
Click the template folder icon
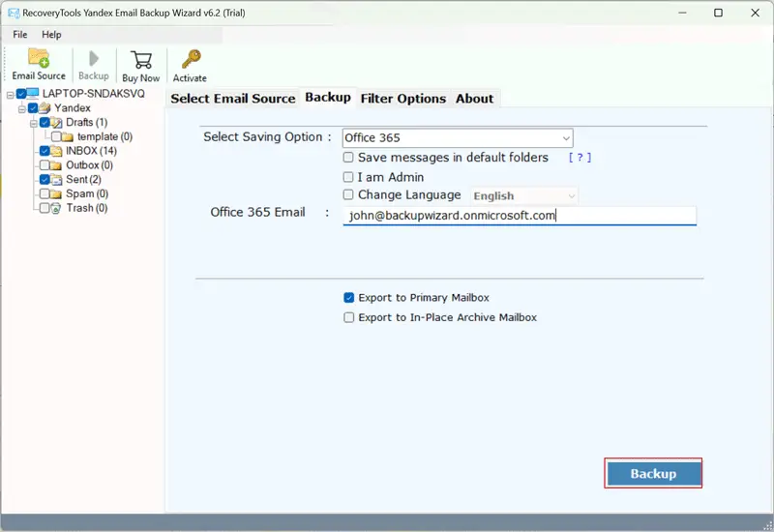tap(68, 136)
